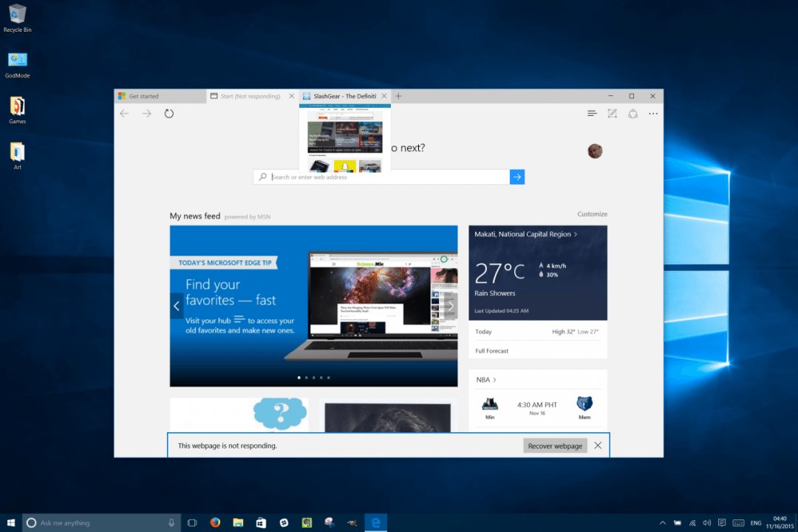Make a Web Note

pos(613,114)
